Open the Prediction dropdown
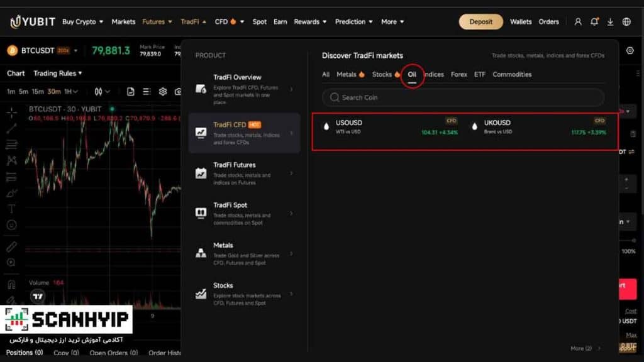 (x=353, y=22)
